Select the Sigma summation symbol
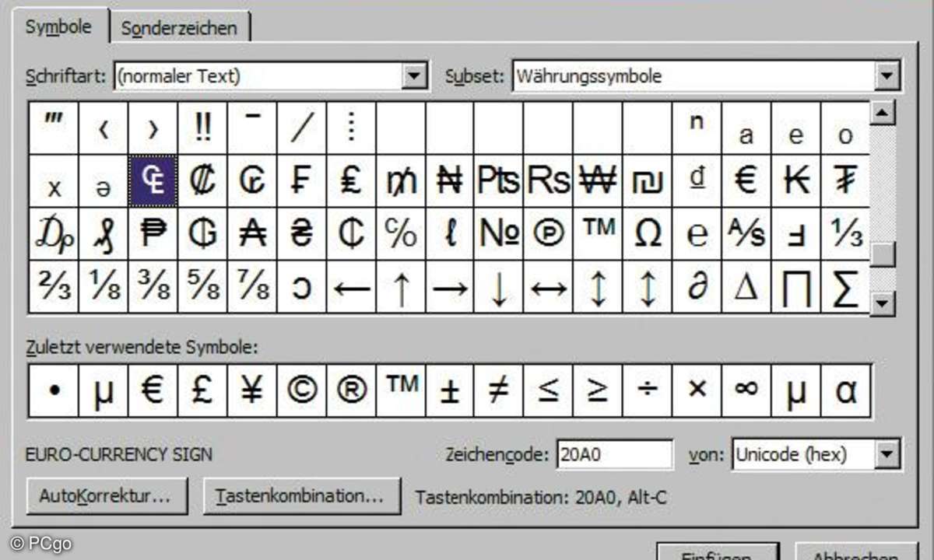934x560 pixels. pos(846,287)
